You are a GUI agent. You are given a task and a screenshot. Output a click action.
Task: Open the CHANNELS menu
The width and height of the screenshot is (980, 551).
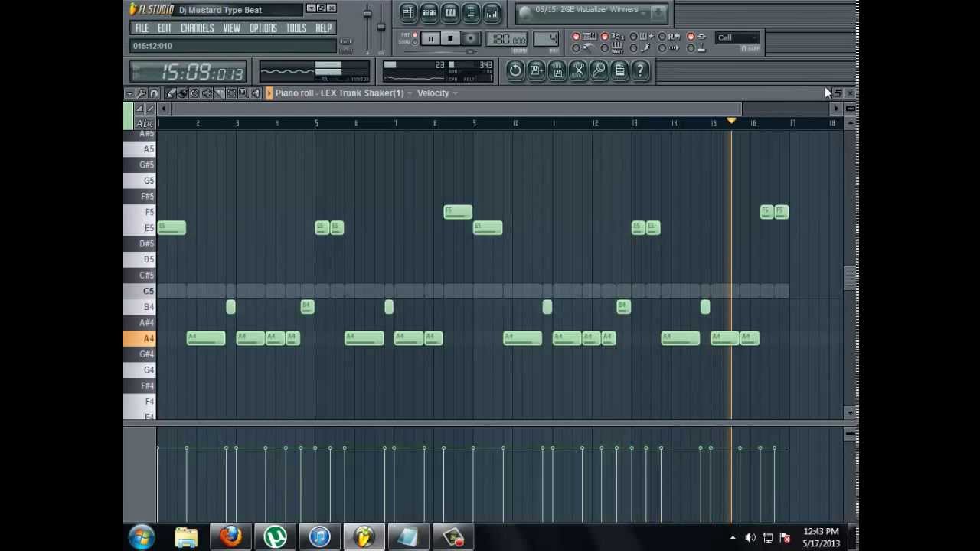[x=197, y=28]
